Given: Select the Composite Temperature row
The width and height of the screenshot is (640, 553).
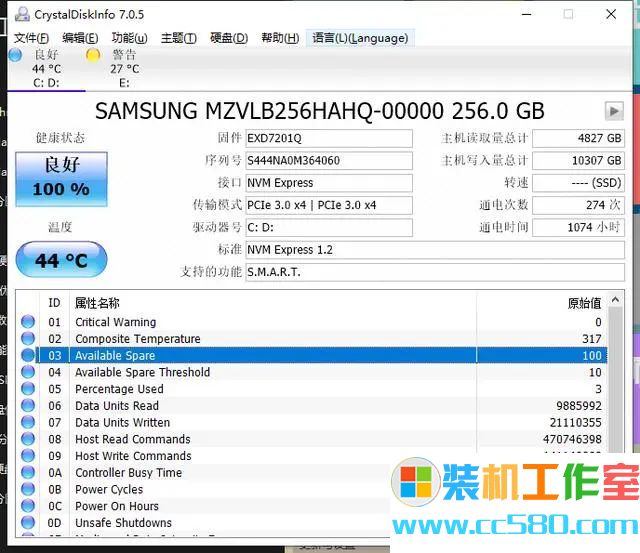Looking at the screenshot, I should pyautogui.click(x=312, y=339).
